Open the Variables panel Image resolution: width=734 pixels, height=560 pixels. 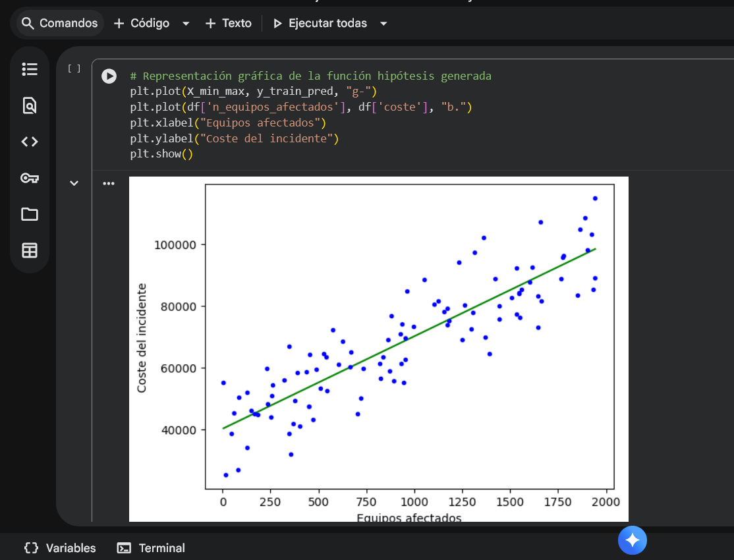pyautogui.click(x=60, y=548)
